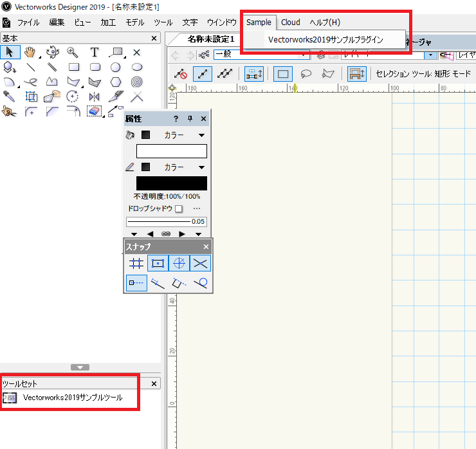Open the layer dropdown arrow
Image resolution: width=476 pixels, height=449 pixels.
click(x=430, y=55)
